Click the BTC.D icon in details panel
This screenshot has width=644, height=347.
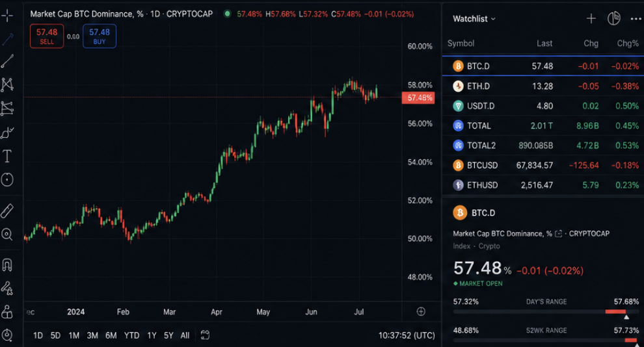[460, 212]
